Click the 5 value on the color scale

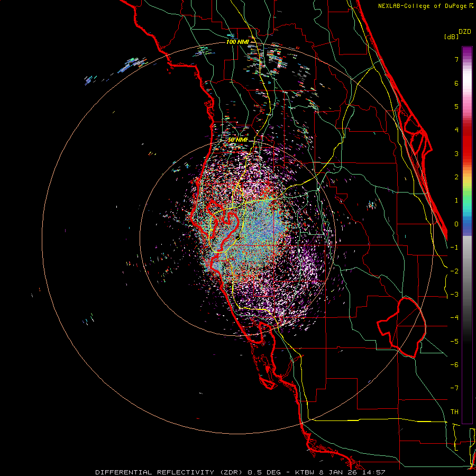pos(456,106)
